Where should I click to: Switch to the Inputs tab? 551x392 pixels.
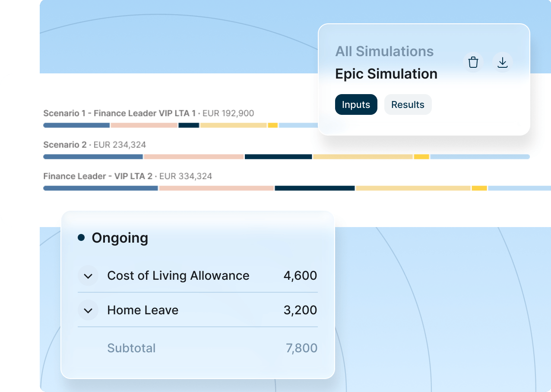tap(356, 104)
